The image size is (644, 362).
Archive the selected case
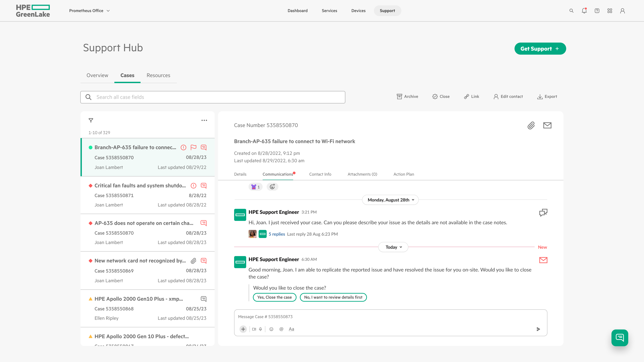407,96
